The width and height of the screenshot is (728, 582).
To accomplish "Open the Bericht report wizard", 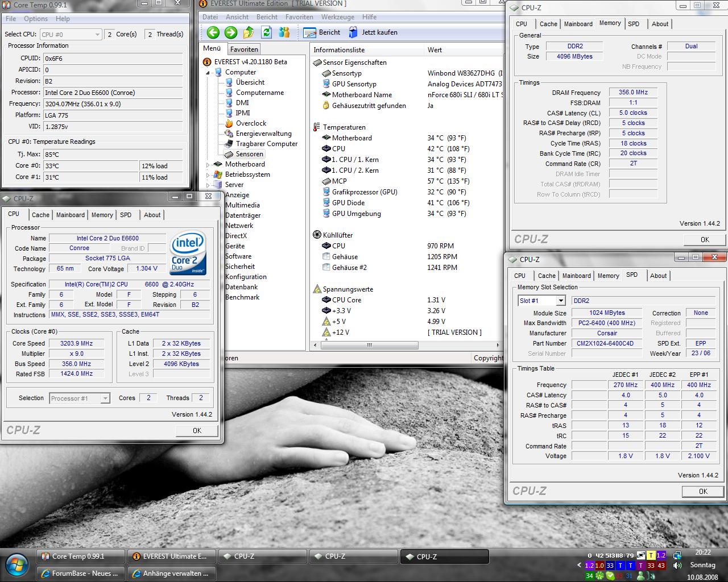I will pyautogui.click(x=322, y=32).
